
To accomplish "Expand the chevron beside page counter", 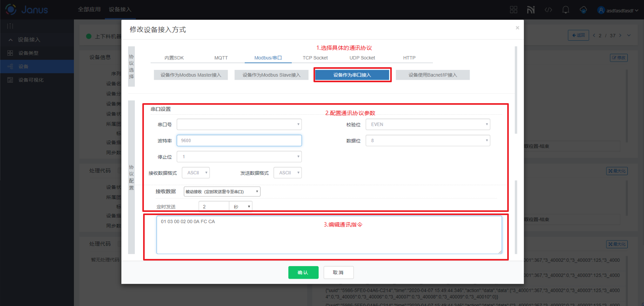I will pyautogui.click(x=629, y=36).
